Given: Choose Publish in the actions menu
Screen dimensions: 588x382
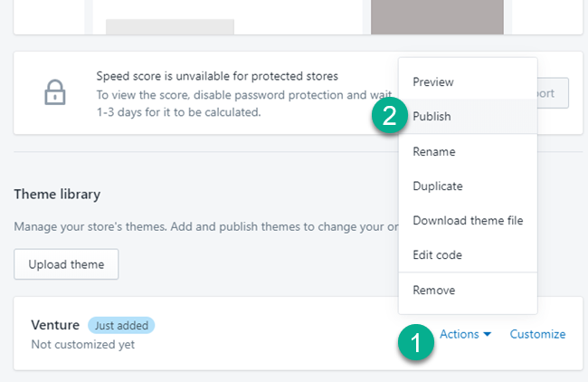Looking at the screenshot, I should (x=432, y=117).
